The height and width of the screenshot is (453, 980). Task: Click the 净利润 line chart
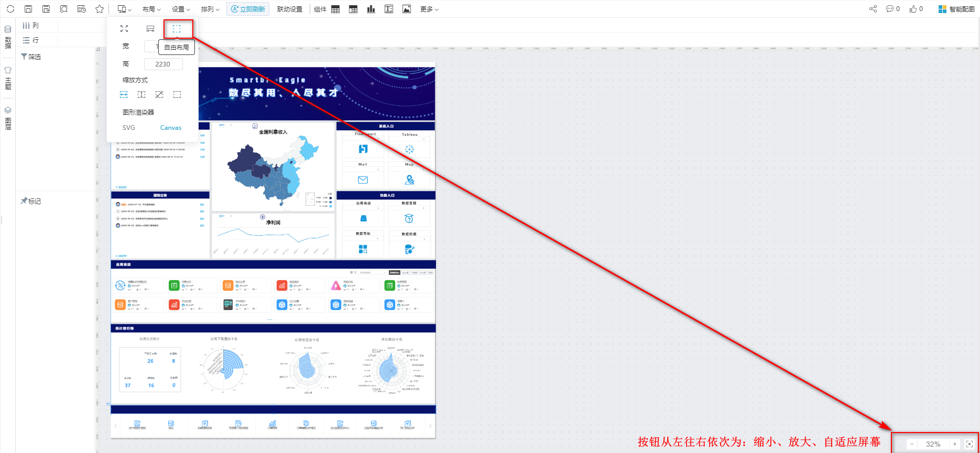coord(273,235)
